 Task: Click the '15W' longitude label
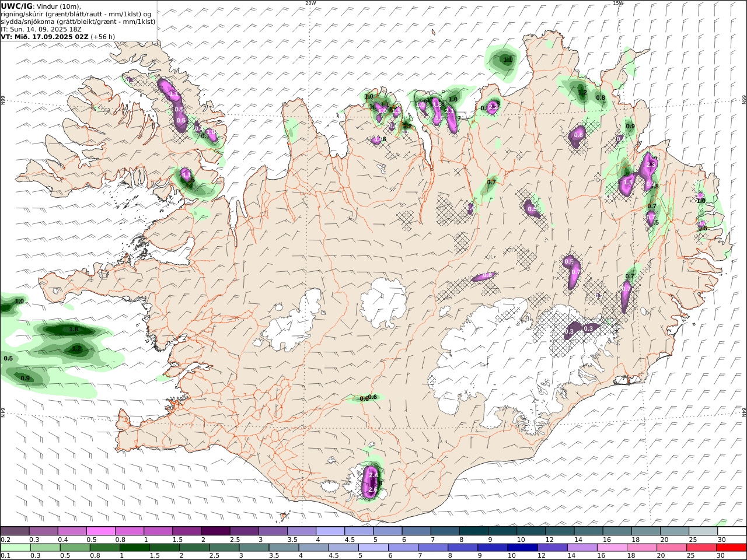(619, 3)
